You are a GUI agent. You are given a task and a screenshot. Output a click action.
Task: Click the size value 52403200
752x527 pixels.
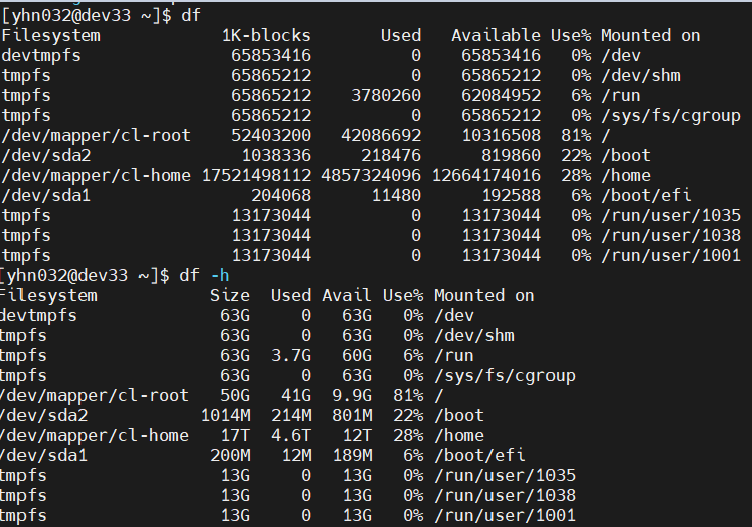click(271, 136)
